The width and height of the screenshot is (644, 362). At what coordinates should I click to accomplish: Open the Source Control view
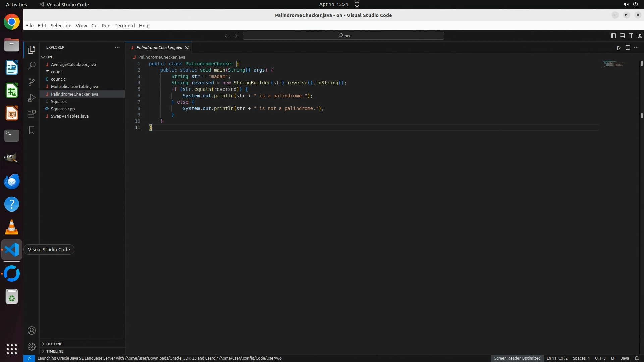32,82
